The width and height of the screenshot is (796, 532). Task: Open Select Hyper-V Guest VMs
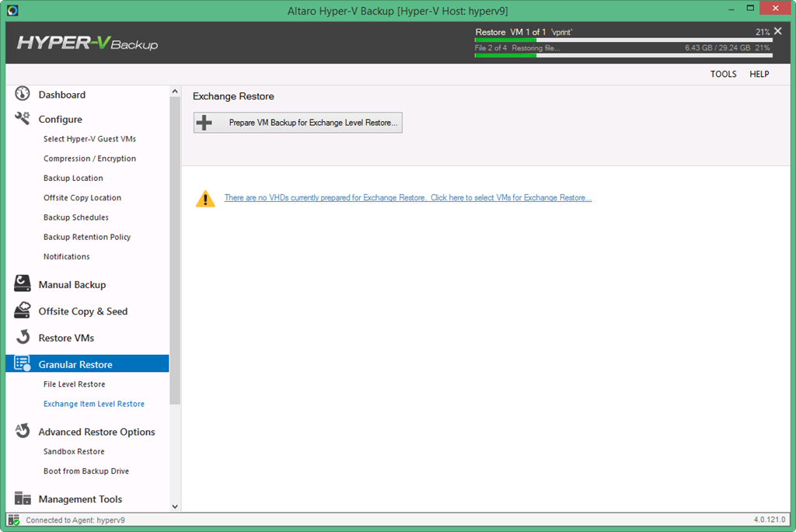coord(90,139)
